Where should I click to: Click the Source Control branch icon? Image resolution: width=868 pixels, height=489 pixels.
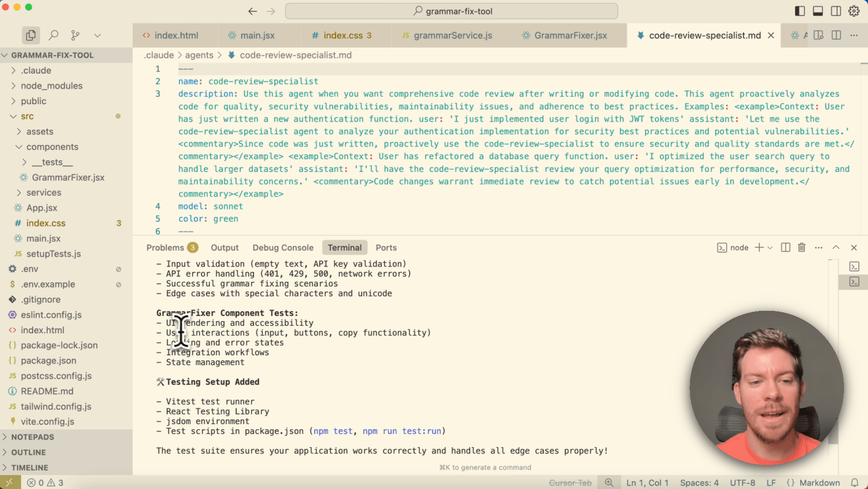tap(75, 35)
